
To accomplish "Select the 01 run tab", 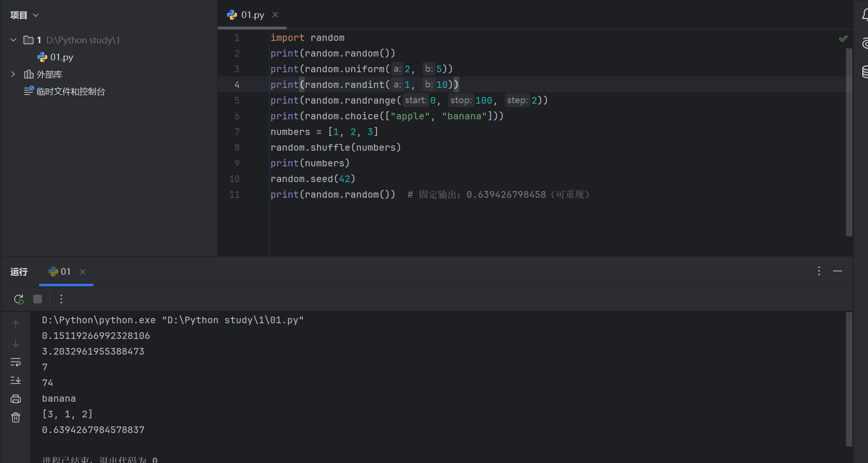I will 66,271.
